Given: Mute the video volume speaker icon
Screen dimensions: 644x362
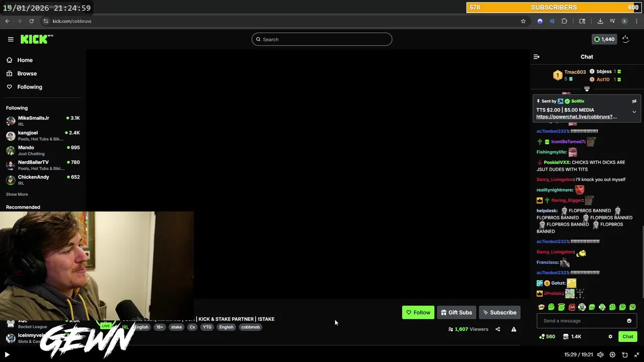Looking at the screenshot, I should [600, 354].
